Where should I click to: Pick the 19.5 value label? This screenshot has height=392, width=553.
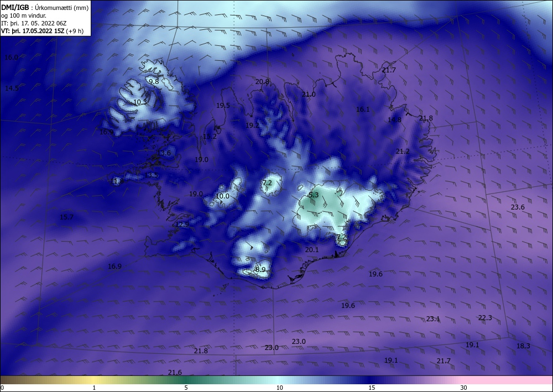click(223, 106)
